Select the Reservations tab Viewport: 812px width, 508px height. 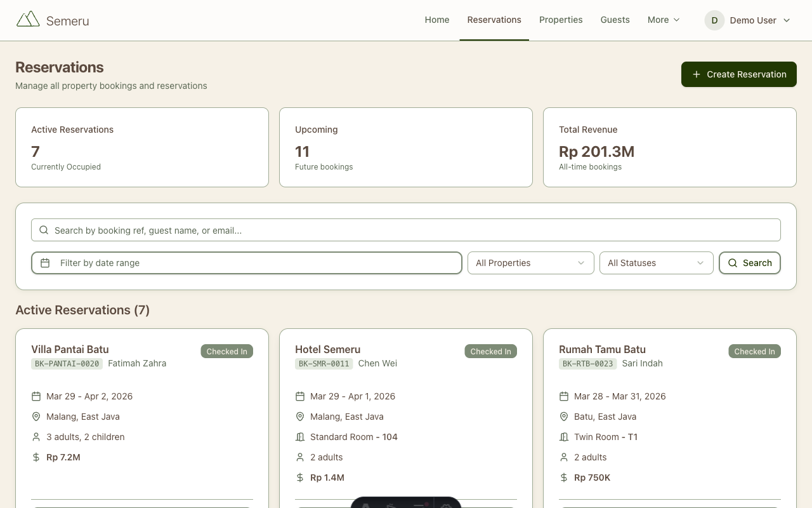tap(494, 20)
